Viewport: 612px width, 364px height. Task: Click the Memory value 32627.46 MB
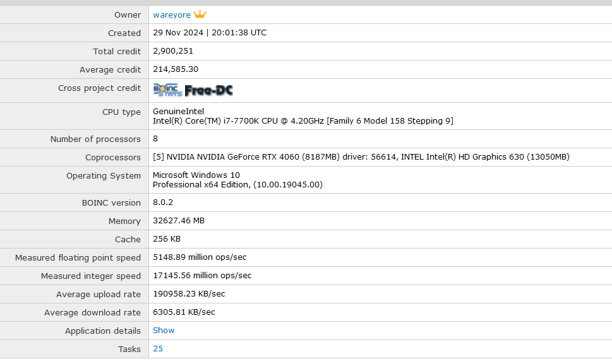[x=179, y=221]
